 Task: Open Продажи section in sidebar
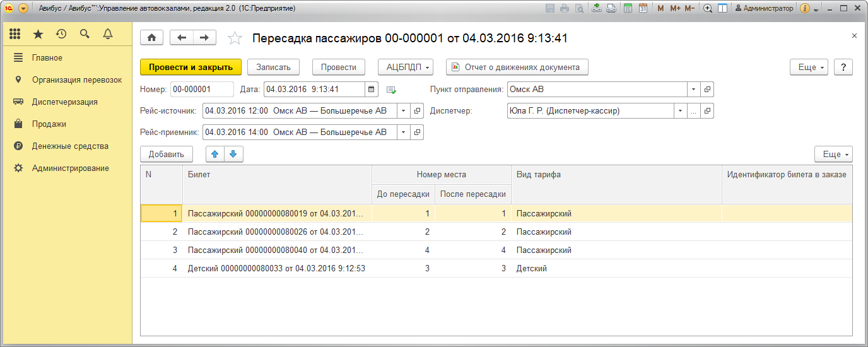pyautogui.click(x=49, y=124)
